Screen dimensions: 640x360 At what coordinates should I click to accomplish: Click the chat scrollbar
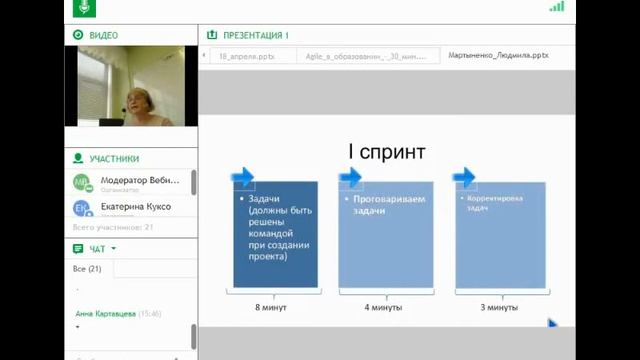pos(193,337)
